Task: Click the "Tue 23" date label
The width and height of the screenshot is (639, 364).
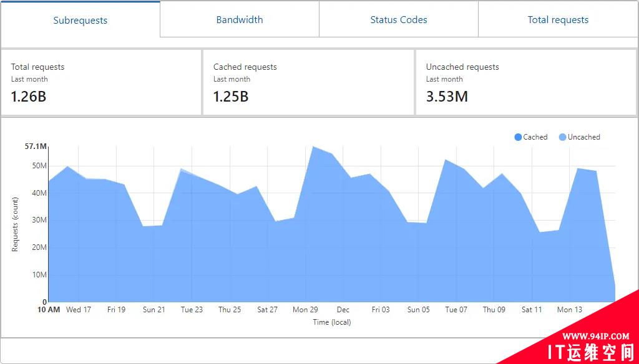Action: pyautogui.click(x=192, y=309)
